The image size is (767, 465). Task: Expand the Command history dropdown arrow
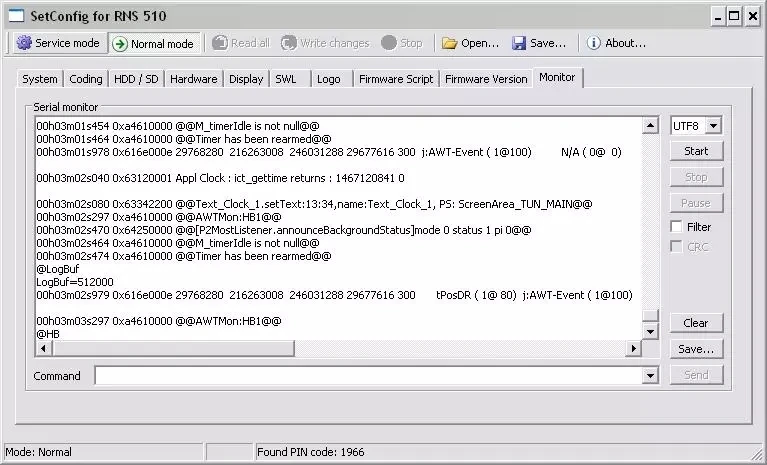coord(650,376)
